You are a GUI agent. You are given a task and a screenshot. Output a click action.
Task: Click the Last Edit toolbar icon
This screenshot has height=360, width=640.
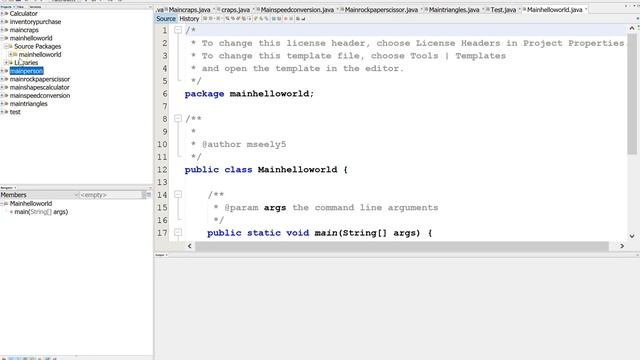(x=205, y=18)
